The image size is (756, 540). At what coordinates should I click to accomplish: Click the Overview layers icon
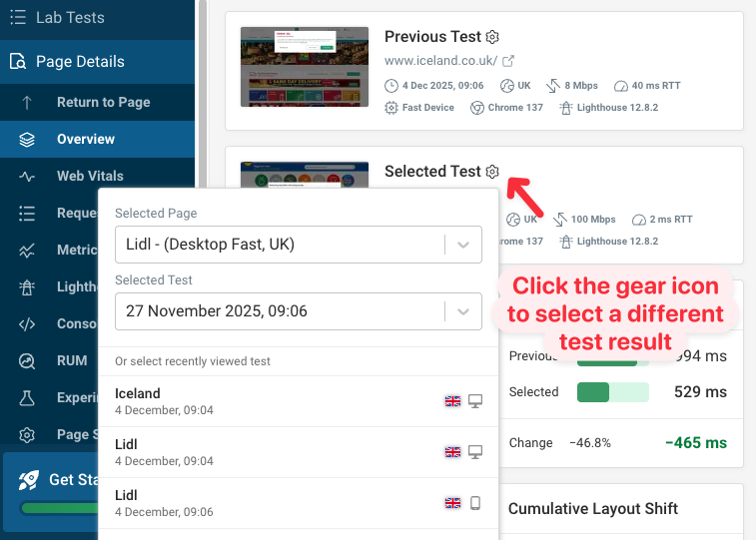pos(27,139)
